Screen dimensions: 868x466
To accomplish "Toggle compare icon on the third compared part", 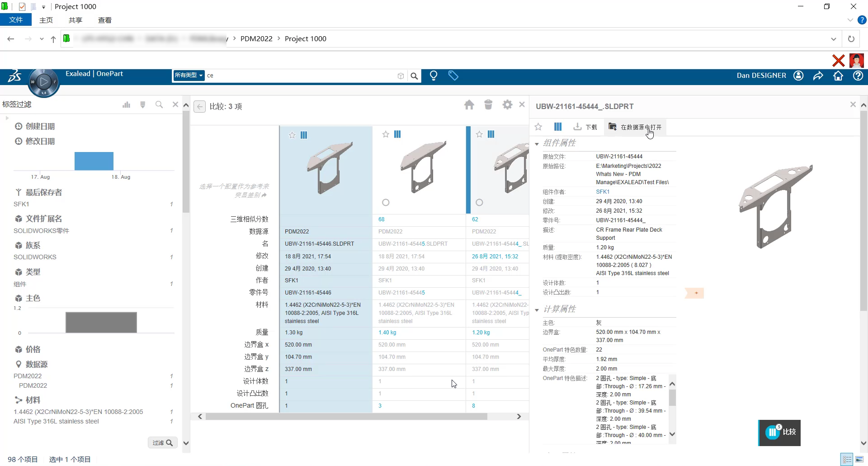I will (491, 134).
